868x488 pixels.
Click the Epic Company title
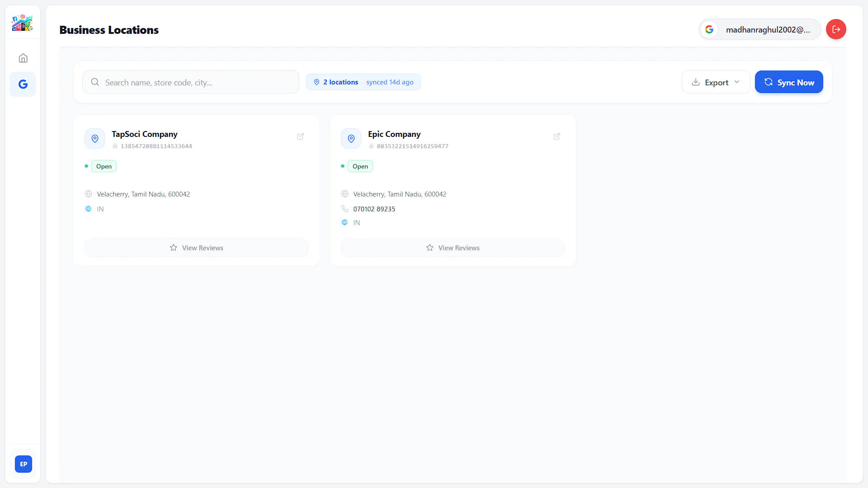(x=394, y=134)
